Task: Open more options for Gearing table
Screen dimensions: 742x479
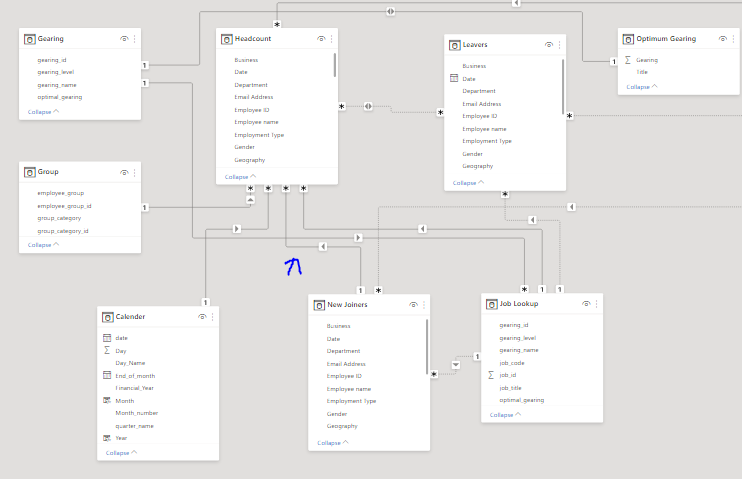Action: pos(135,39)
